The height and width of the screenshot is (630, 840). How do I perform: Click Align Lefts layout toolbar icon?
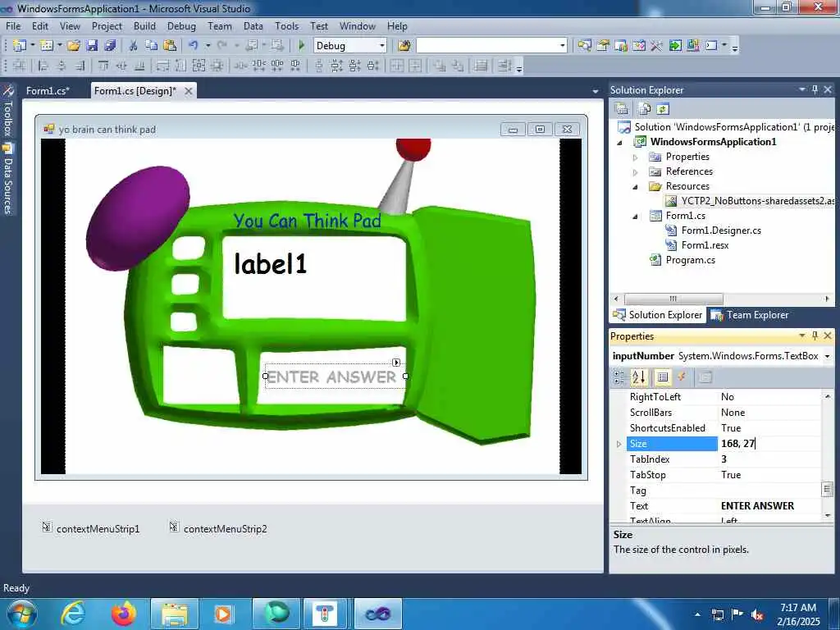pos(43,66)
